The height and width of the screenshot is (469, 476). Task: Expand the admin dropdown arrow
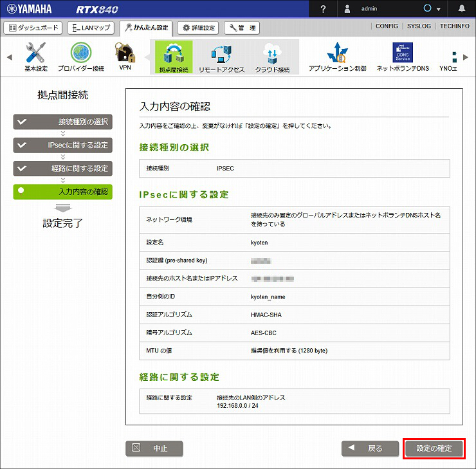[x=438, y=9]
